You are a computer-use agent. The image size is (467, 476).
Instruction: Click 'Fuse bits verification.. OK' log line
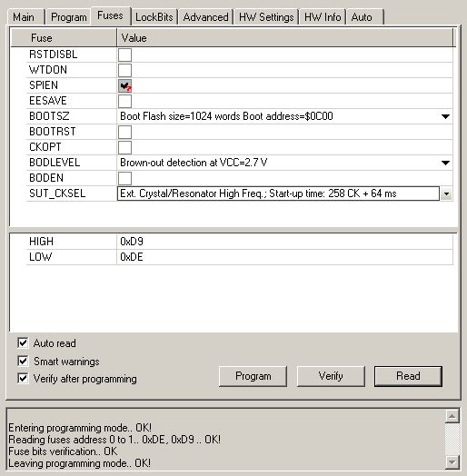(63, 451)
